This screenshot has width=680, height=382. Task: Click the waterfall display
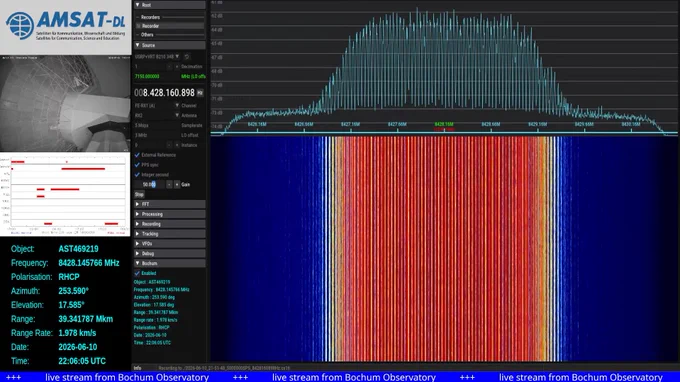pyautogui.click(x=445, y=249)
